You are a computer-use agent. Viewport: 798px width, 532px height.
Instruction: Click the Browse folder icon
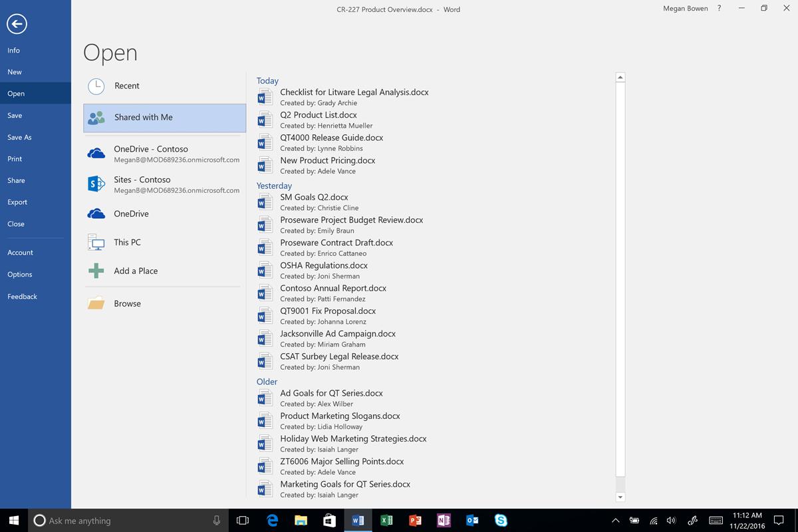[x=96, y=303]
